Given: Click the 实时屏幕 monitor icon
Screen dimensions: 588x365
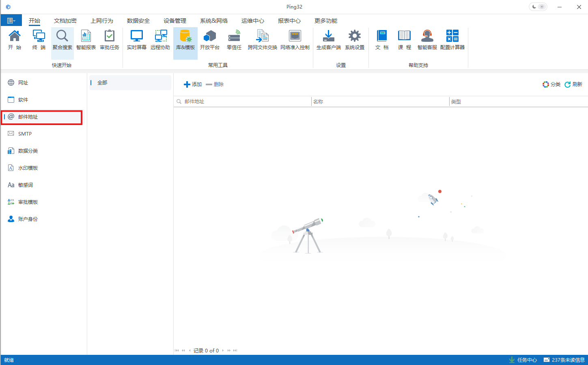Looking at the screenshot, I should (136, 40).
